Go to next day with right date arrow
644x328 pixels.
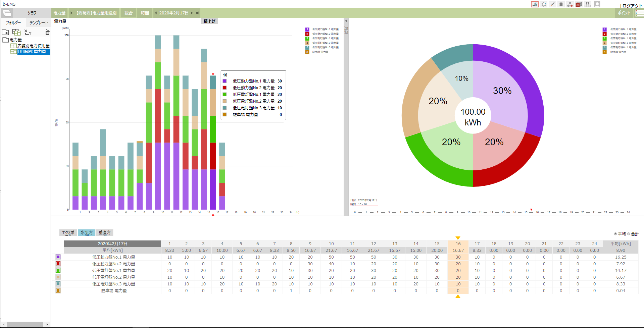[192, 13]
